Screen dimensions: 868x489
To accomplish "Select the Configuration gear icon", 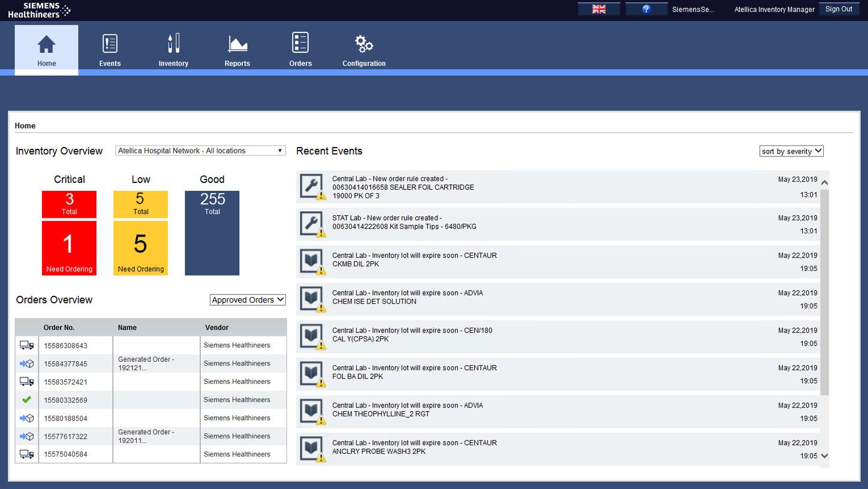I will tap(363, 43).
